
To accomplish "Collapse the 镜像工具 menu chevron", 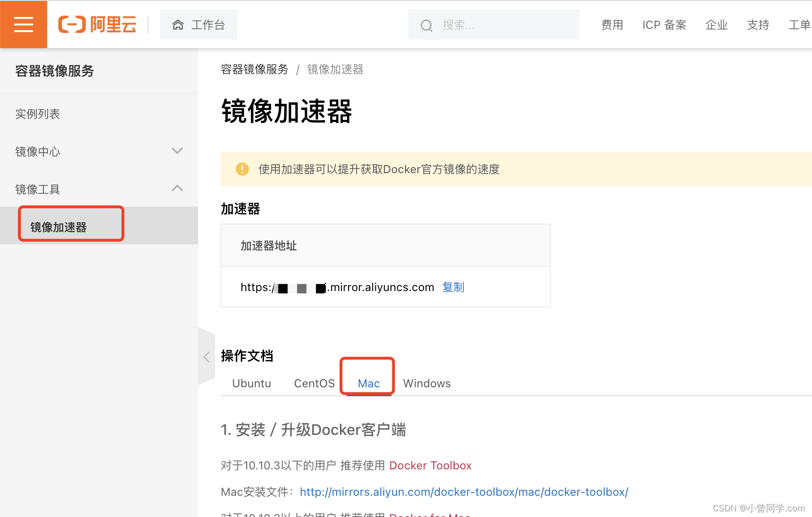I will pyautogui.click(x=177, y=188).
